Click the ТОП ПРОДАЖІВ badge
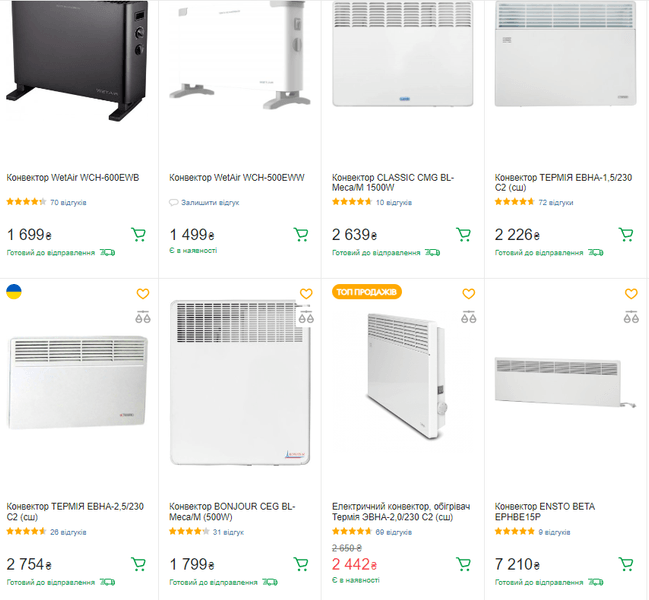The image size is (649, 600). [x=367, y=292]
